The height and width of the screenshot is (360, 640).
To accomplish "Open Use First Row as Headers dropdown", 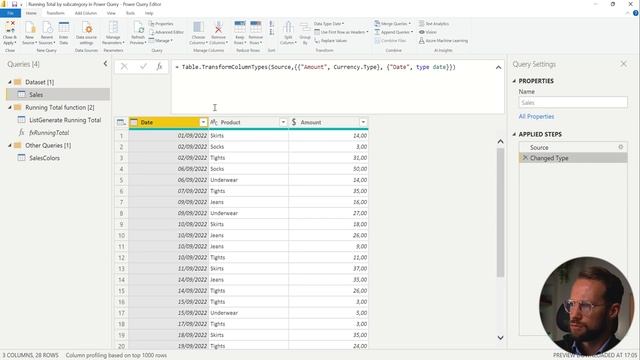I will [341, 32].
